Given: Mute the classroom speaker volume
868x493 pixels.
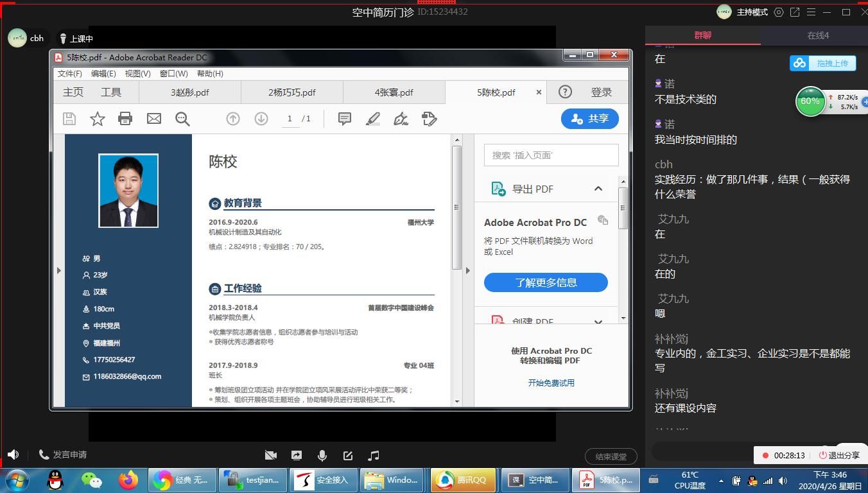Looking at the screenshot, I should [13, 454].
